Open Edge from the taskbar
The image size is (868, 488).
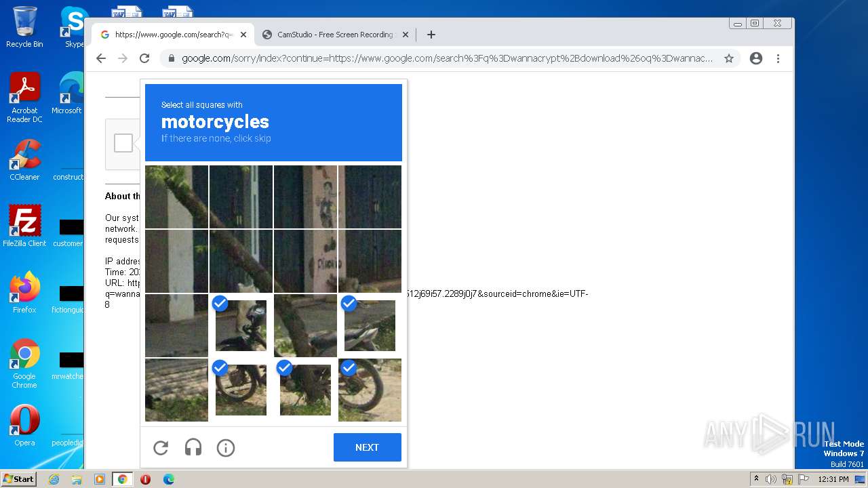(x=169, y=479)
